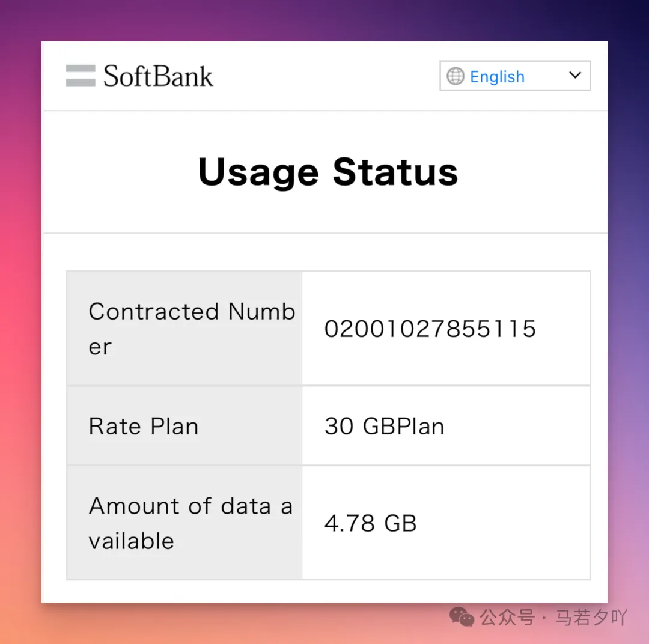Click the word "Usage" in the heading
The width and height of the screenshot is (649, 644).
[258, 172]
